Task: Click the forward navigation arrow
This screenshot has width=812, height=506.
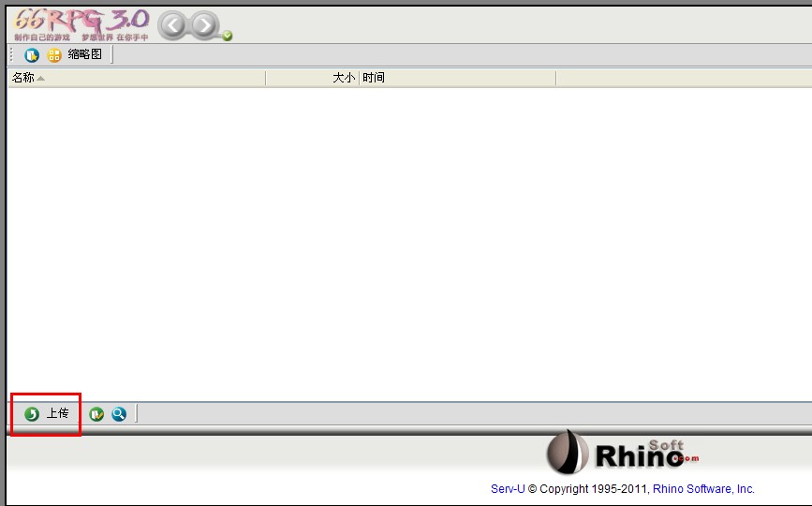Action: pyautogui.click(x=204, y=25)
